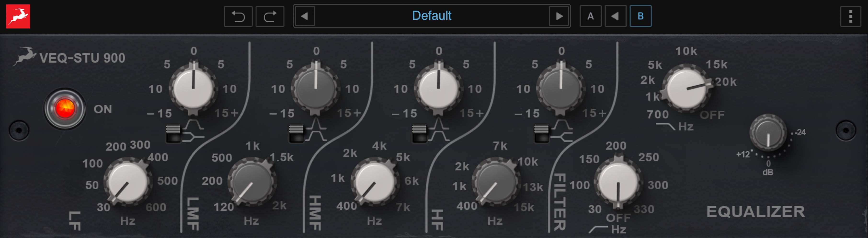868x238 pixels.
Task: Open the Default preset name selector
Action: tap(432, 16)
